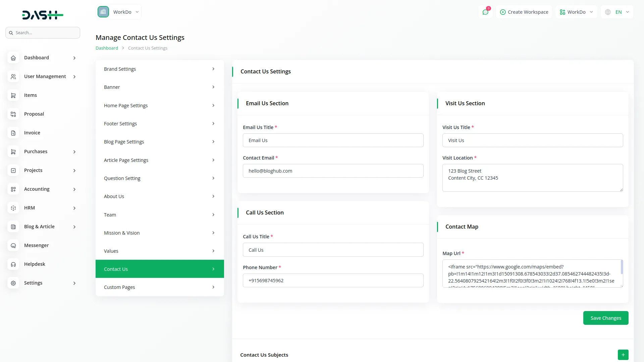Click the Dashboard breadcrumb link
The height and width of the screenshot is (362, 644).
tap(107, 48)
